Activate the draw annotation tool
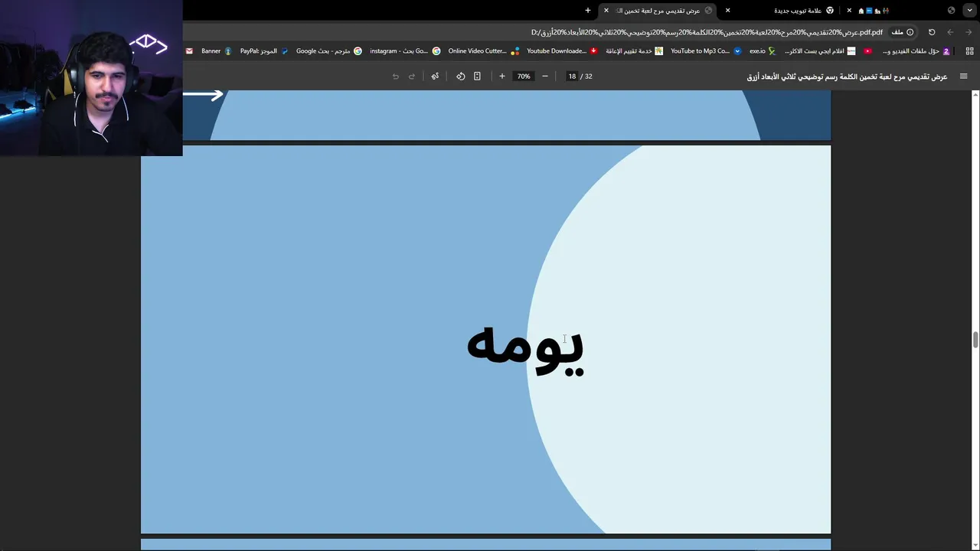The width and height of the screenshot is (980, 551). (435, 77)
